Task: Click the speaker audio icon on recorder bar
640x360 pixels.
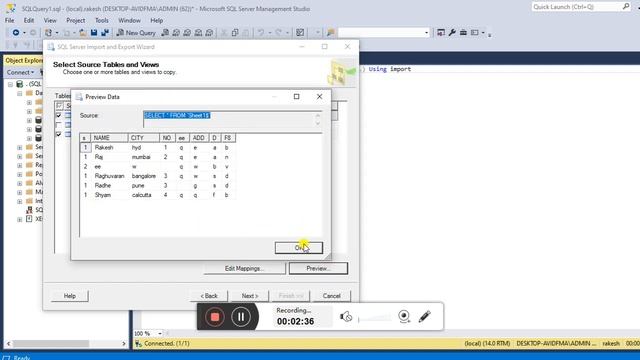Action: [346, 316]
